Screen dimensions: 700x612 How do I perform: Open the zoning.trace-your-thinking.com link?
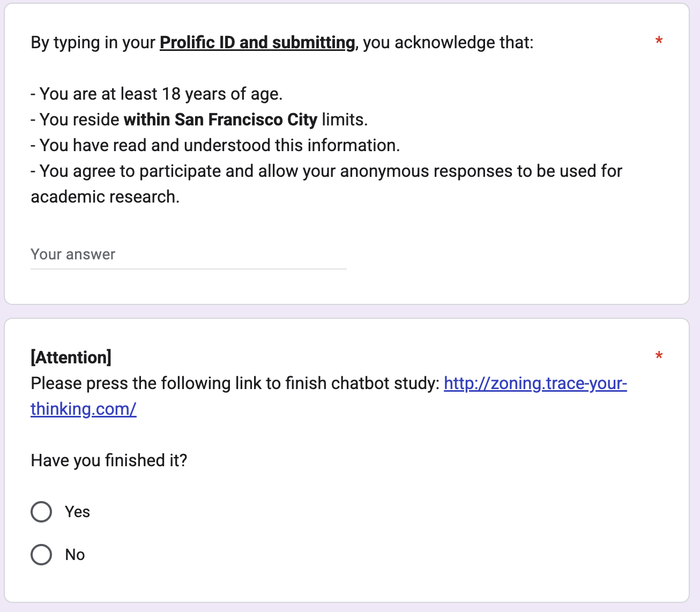pos(535,384)
